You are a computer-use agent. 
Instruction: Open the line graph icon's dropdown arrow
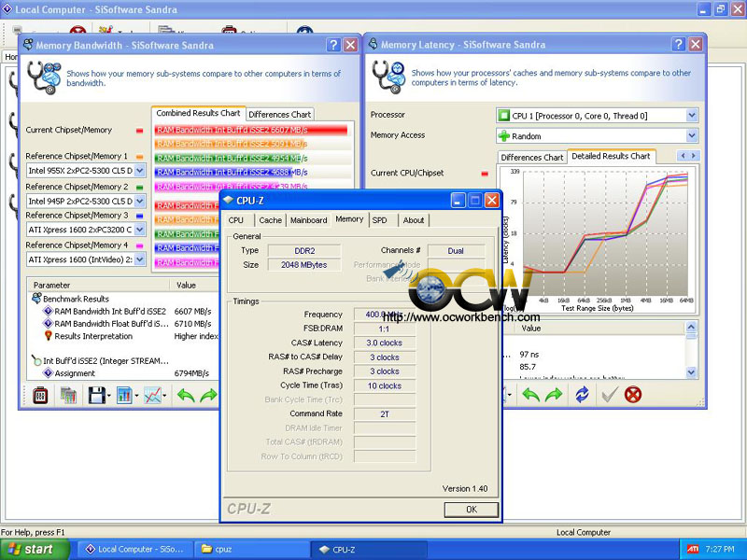164,396
